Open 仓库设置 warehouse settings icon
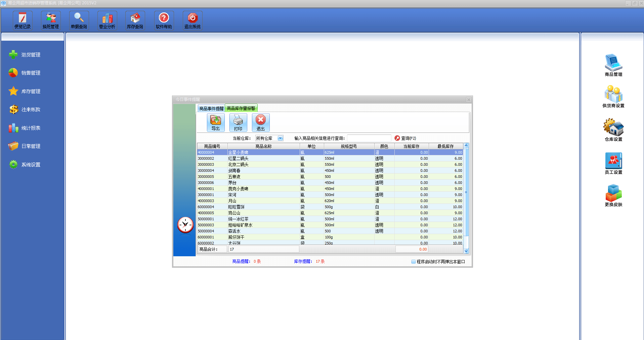 (x=613, y=130)
